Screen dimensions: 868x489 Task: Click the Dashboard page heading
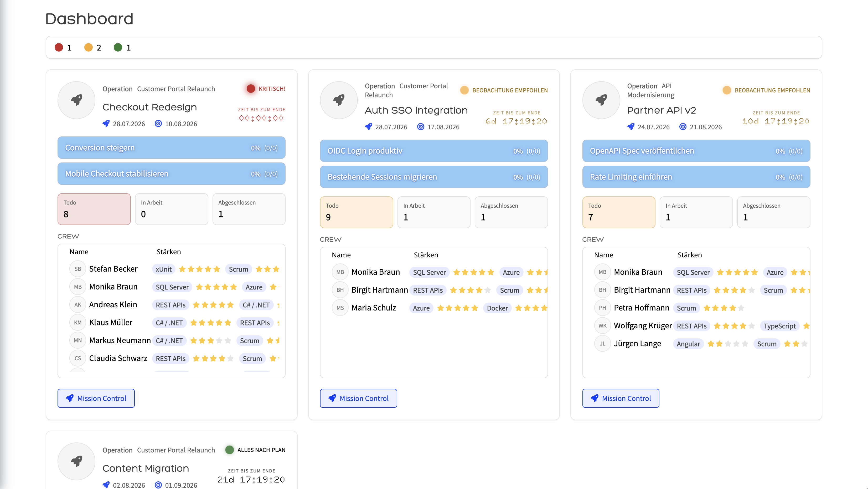[89, 19]
